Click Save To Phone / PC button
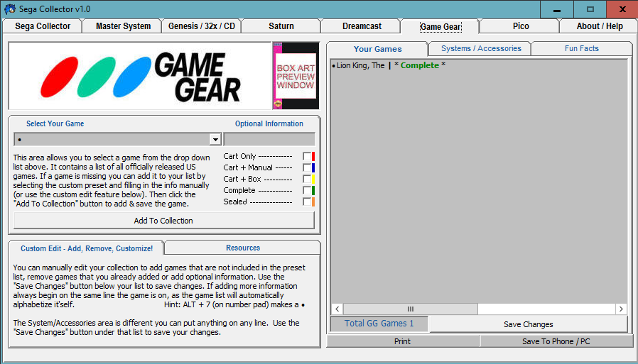Image resolution: width=638 pixels, height=364 pixels. pos(556,341)
